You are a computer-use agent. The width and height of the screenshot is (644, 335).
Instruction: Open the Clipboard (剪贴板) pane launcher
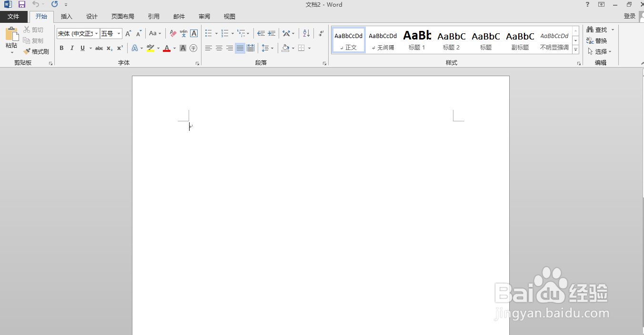[50, 63]
